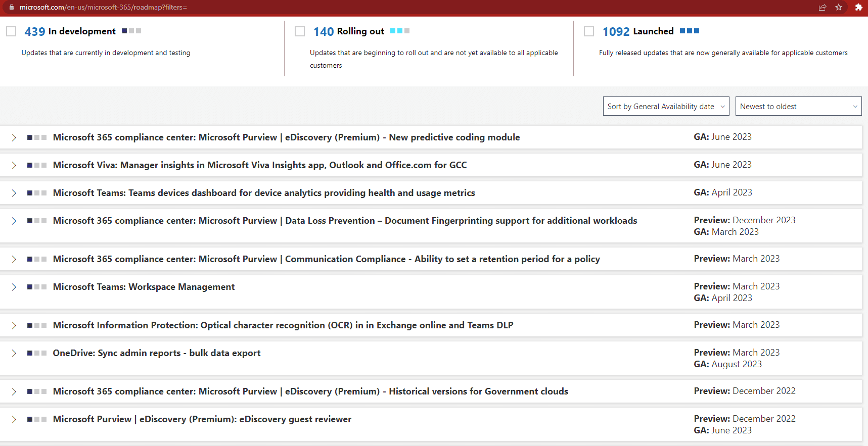Open the Sort by General Availability date dropdown

(x=666, y=106)
